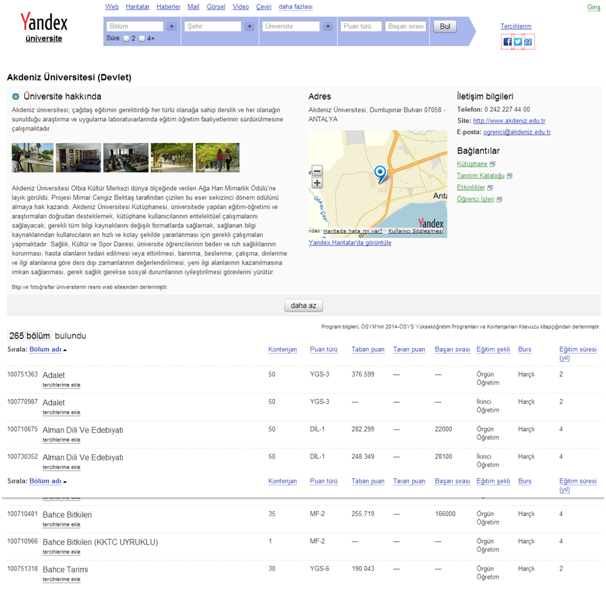
Task: Zoom in the map
Action: tap(317, 183)
